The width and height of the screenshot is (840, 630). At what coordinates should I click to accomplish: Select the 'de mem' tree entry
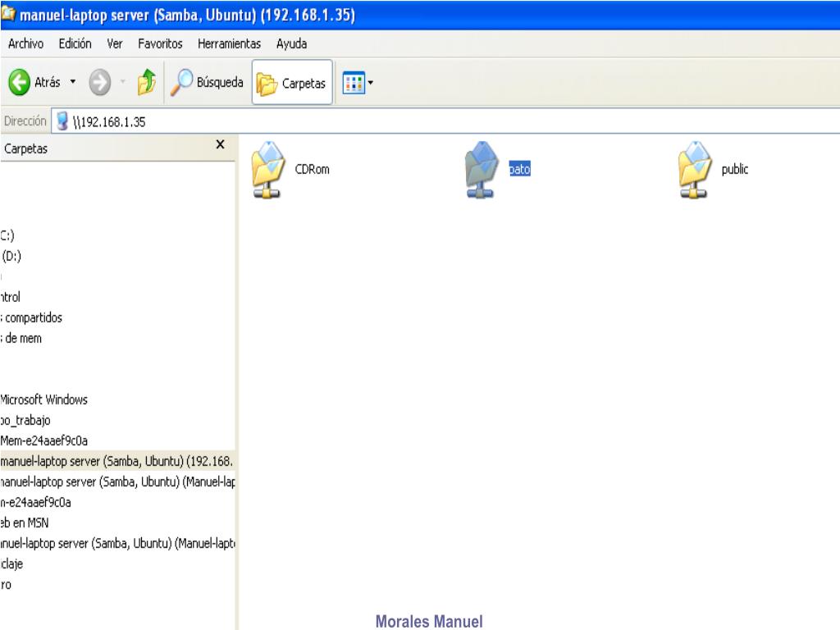tap(21, 338)
